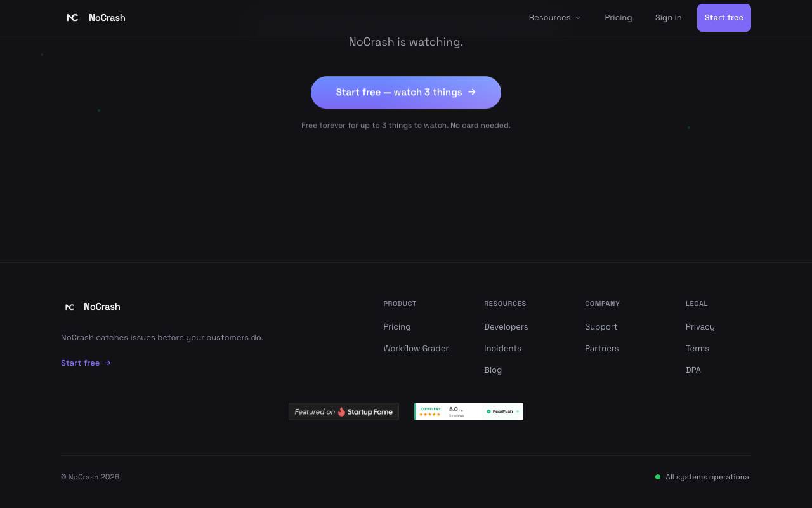This screenshot has width=812, height=508.
Task: Click "Free forever for up to 3 things" note
Action: tap(406, 126)
